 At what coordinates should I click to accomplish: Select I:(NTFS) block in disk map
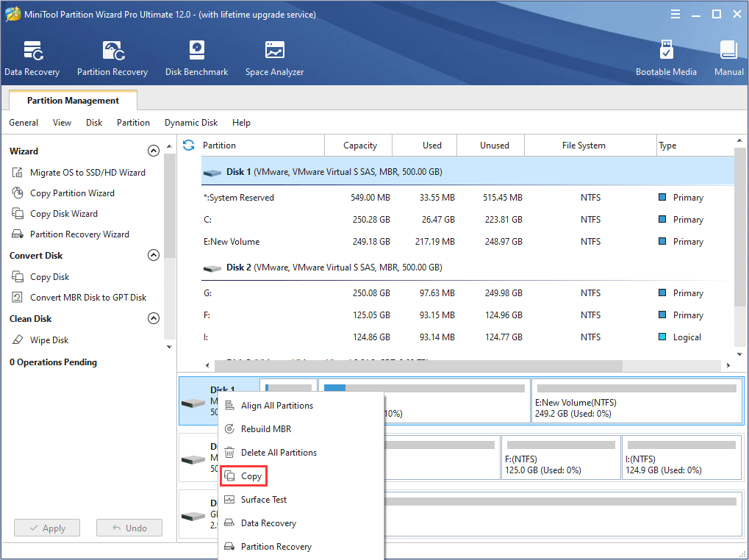click(681, 457)
